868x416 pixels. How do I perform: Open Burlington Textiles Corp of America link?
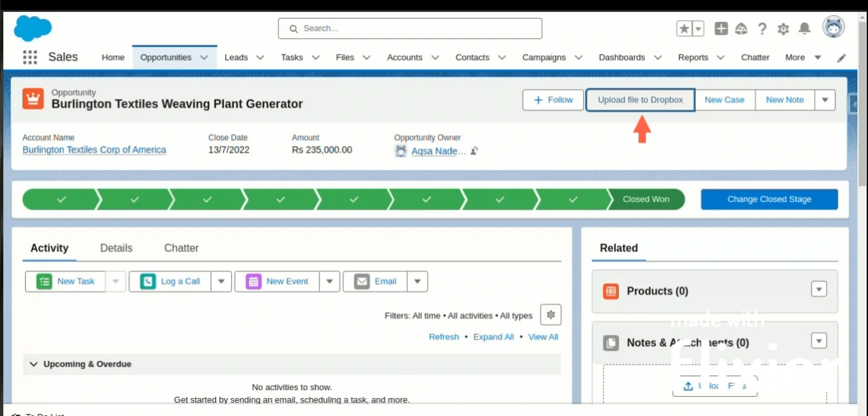coord(94,150)
